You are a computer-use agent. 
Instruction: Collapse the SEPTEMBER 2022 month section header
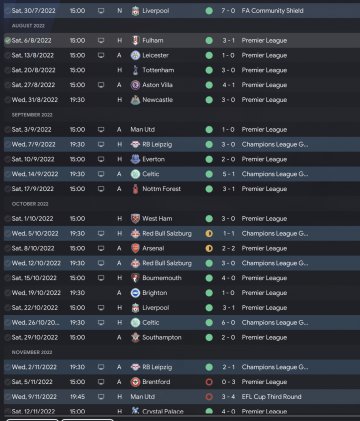32,115
